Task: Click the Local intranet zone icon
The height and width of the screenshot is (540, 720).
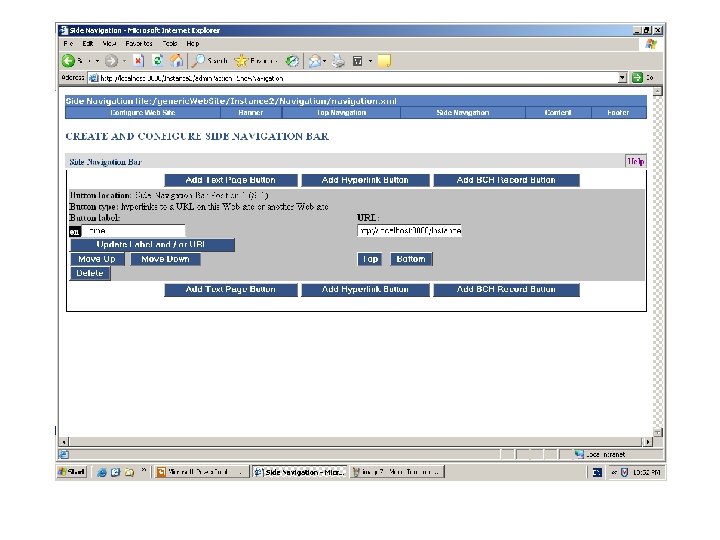Action: click(x=579, y=454)
